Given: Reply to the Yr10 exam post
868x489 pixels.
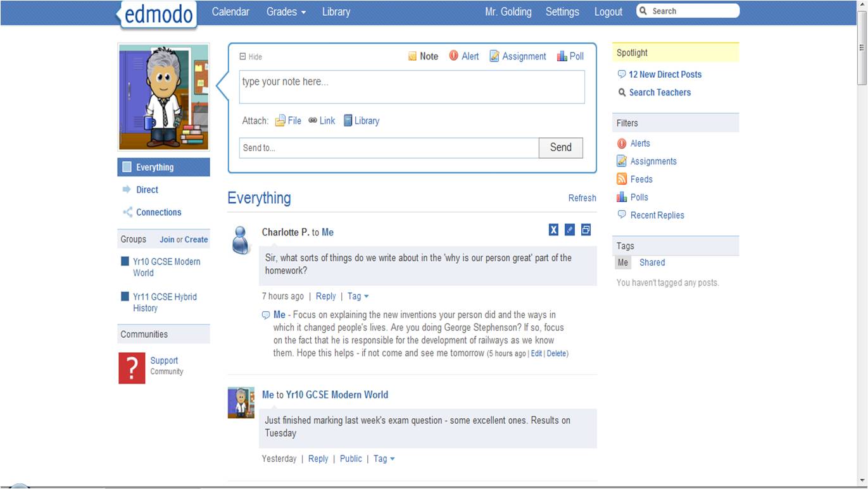Looking at the screenshot, I should pyautogui.click(x=318, y=459).
